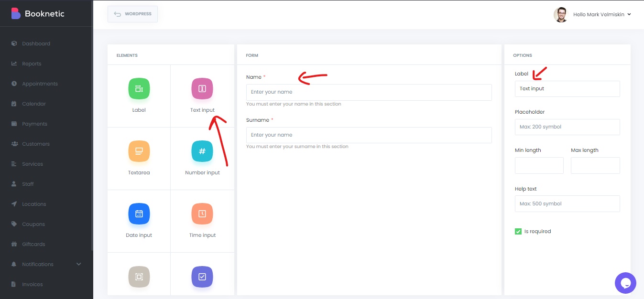Open the chat support bubble

pyautogui.click(x=625, y=283)
